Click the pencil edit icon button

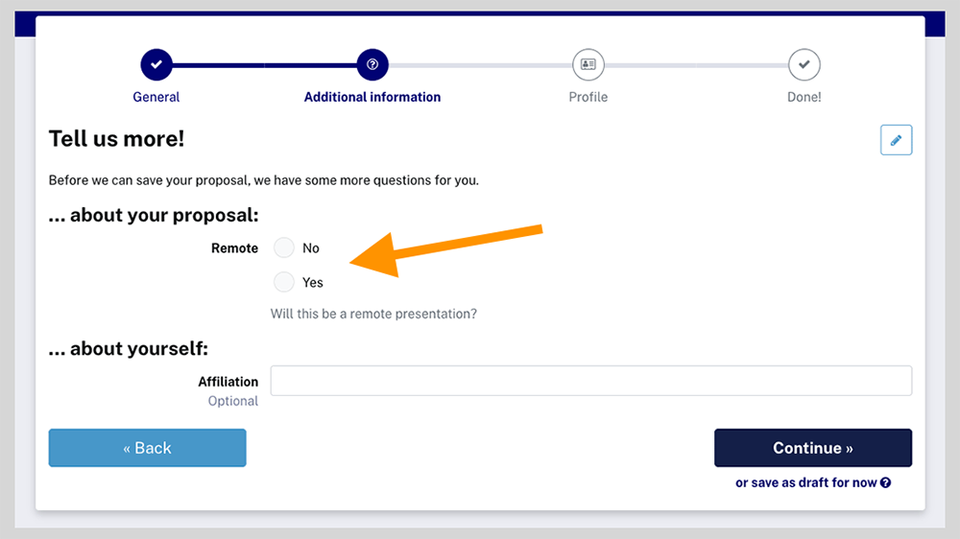click(896, 140)
